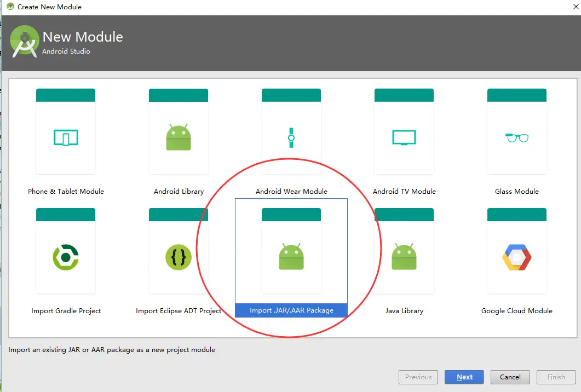Click the 'Android TV Module' label
This screenshot has height=392, width=581.
pos(404,191)
